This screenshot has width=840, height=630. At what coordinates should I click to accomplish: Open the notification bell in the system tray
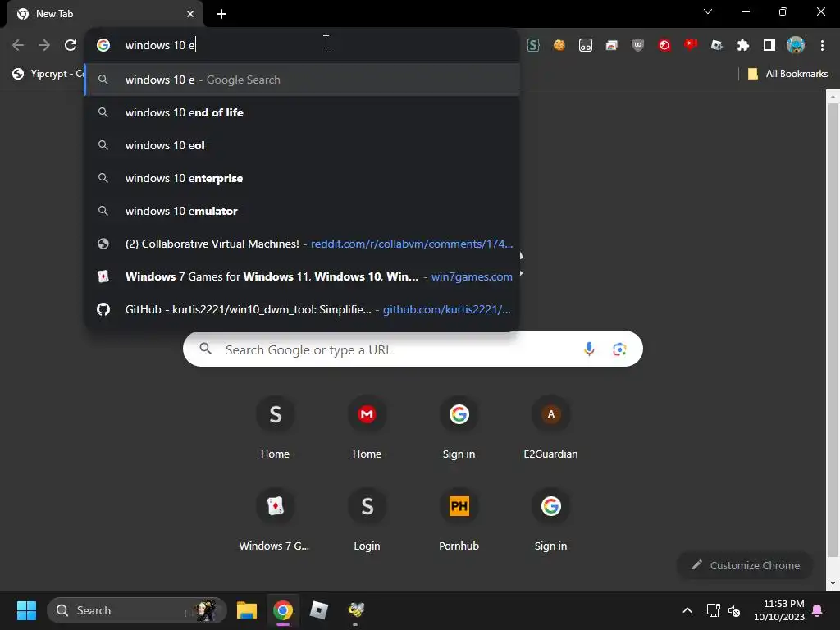[818, 610]
